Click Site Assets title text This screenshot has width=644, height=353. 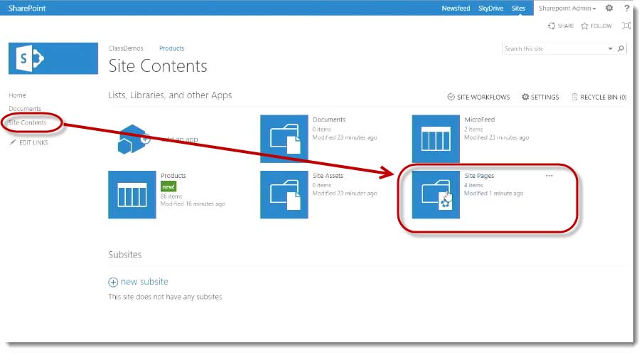pyautogui.click(x=328, y=176)
